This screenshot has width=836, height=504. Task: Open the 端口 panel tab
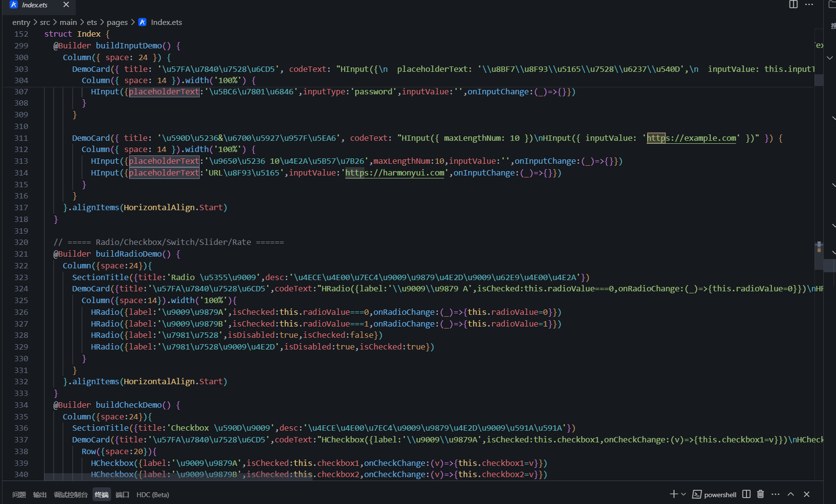122,495
